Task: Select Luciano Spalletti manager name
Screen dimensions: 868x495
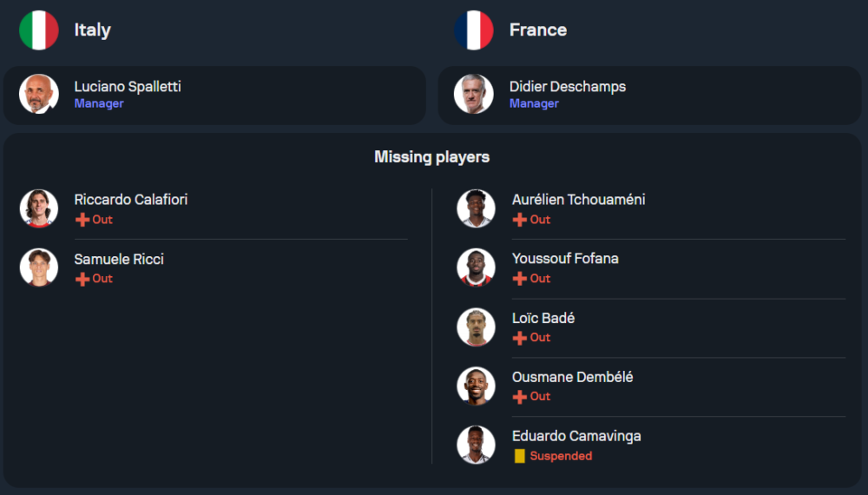Action: 128,86
